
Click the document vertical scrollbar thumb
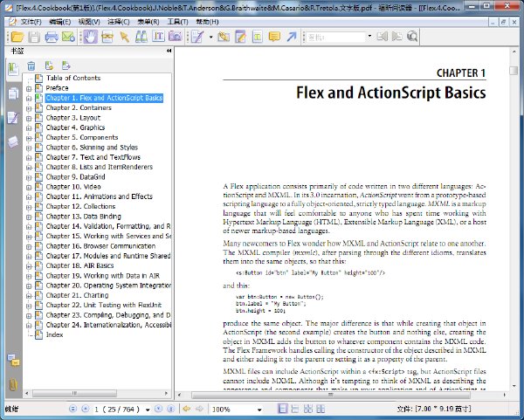[514, 71]
